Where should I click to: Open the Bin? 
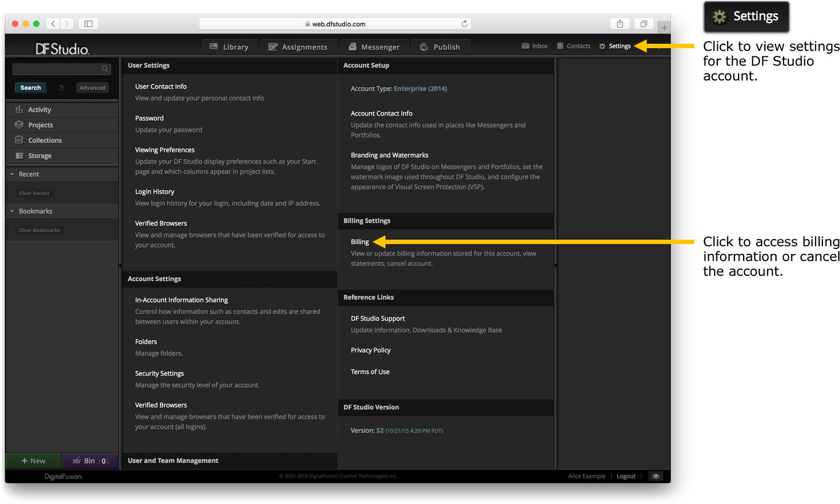90,461
